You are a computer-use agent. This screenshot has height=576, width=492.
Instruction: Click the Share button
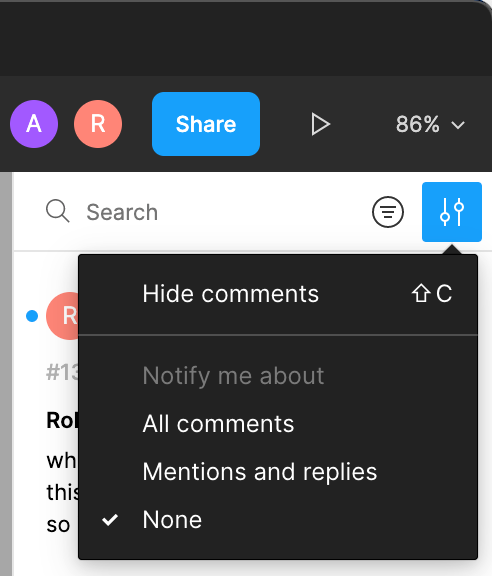(206, 124)
